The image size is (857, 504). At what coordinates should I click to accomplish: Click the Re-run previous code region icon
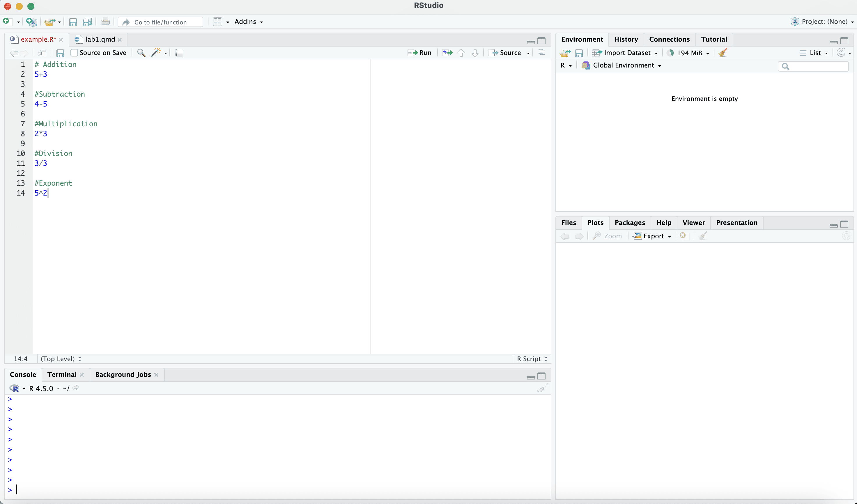click(447, 53)
